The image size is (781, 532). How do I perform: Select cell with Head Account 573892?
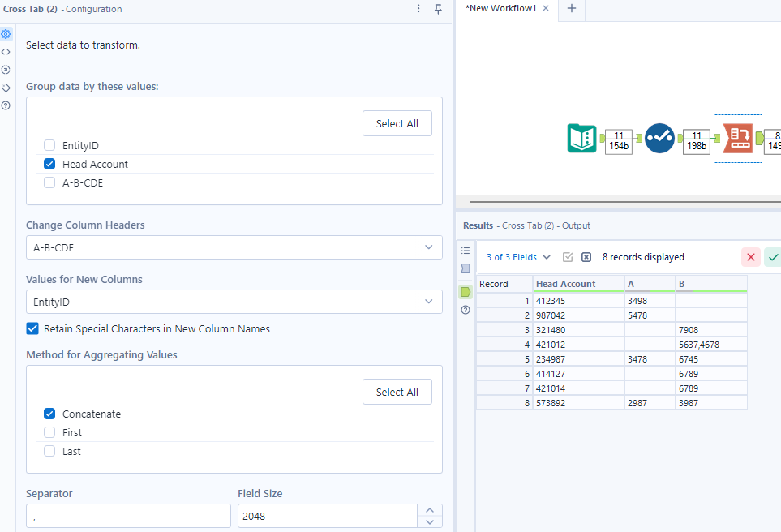(x=578, y=403)
